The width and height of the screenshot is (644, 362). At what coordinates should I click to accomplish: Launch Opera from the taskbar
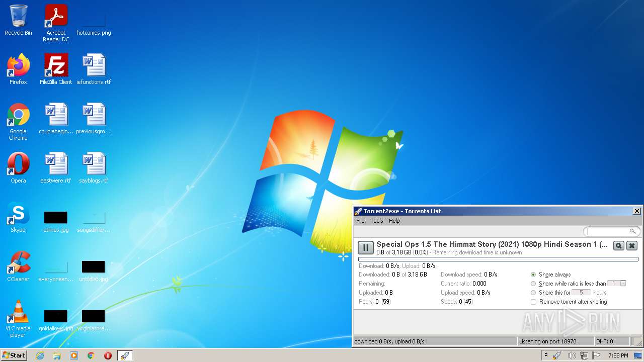point(108,355)
